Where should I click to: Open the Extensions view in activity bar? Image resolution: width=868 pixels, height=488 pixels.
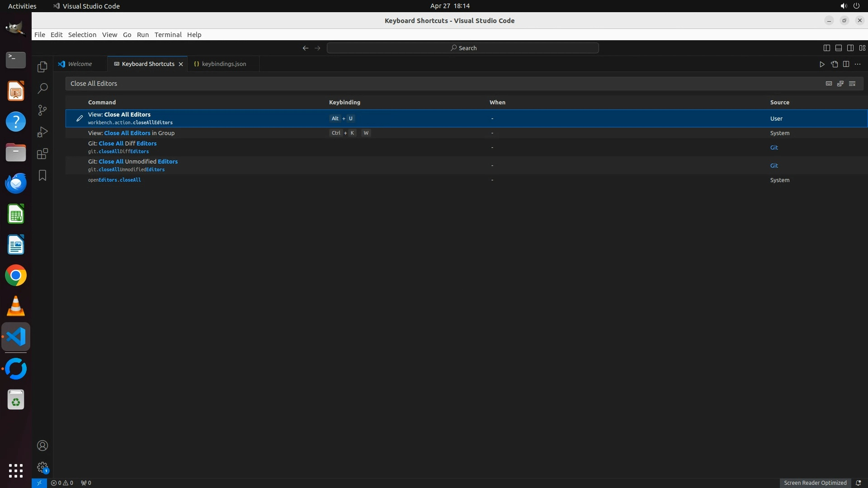pyautogui.click(x=42, y=154)
